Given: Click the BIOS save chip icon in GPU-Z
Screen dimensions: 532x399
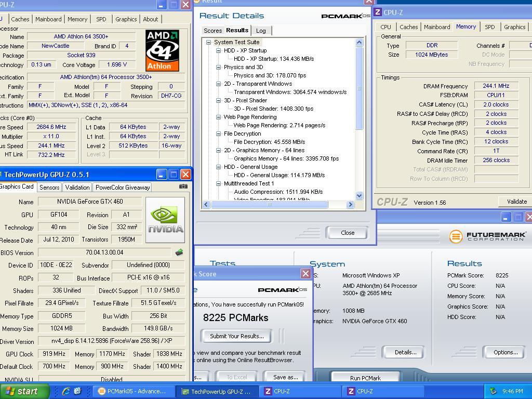Looking at the screenshot, I should coord(179,252).
